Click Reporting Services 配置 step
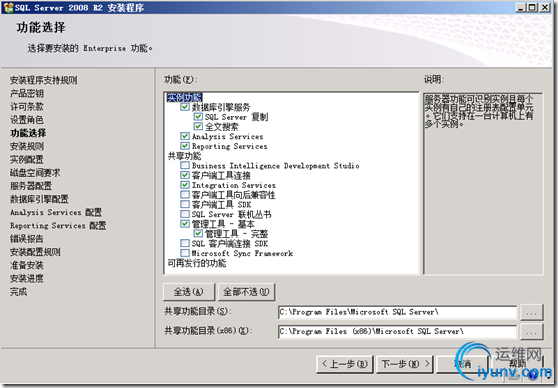Viewport: 558px width, 388px height. pyautogui.click(x=58, y=225)
